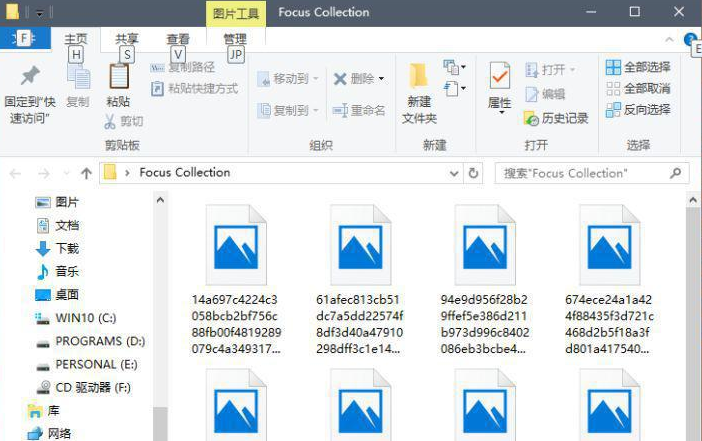Screen dimensions: 702x441
Task: Click 全部取消 select none
Action: click(638, 88)
